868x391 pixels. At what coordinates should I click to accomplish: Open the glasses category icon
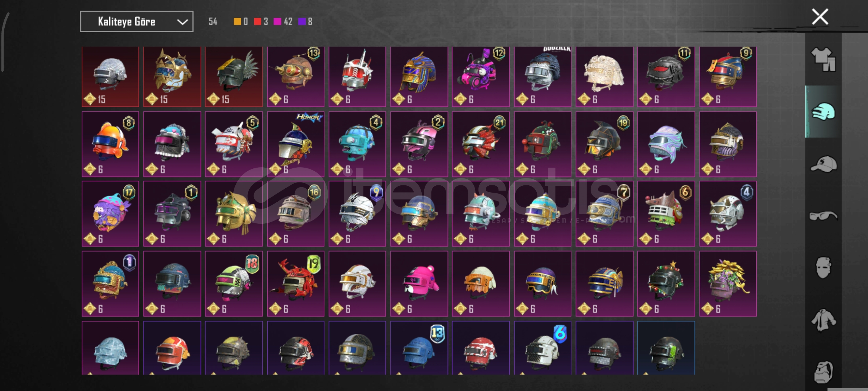[823, 216]
